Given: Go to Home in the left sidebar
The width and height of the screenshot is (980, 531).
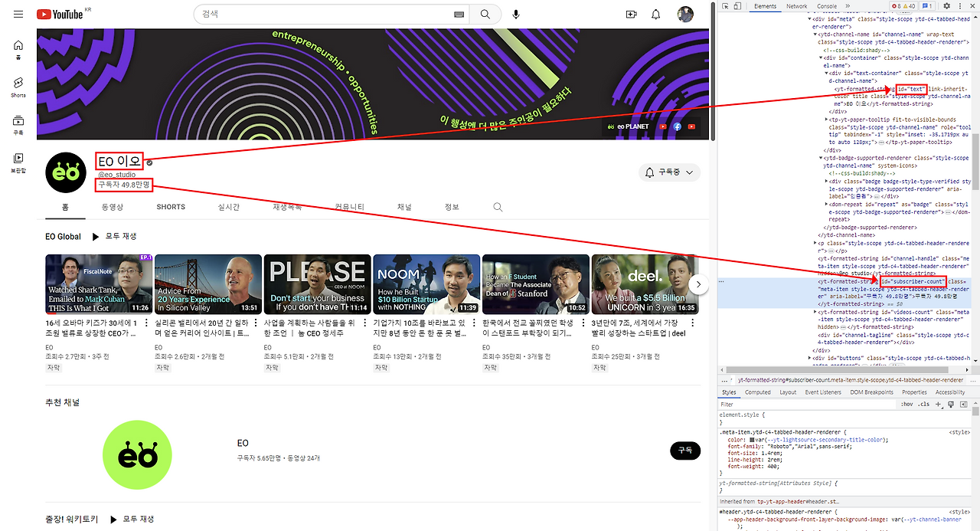Looking at the screenshot, I should (18, 50).
